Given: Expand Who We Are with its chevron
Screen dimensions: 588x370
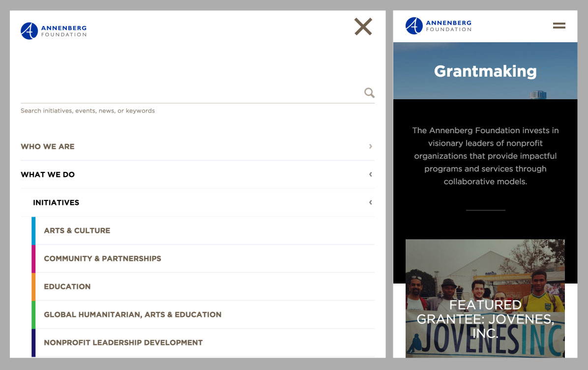Looking at the screenshot, I should [371, 146].
